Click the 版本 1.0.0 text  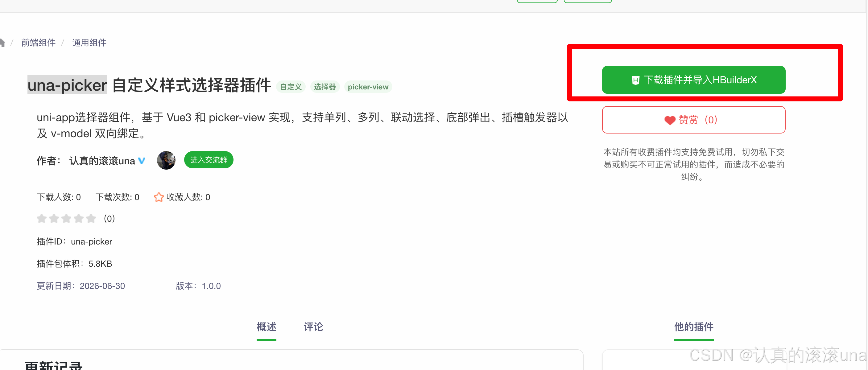(x=198, y=286)
